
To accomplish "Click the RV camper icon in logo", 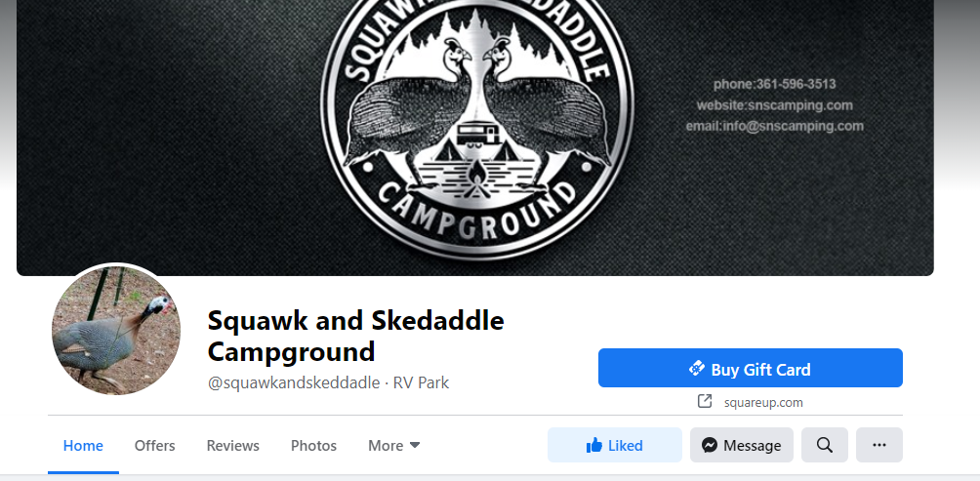I will (478, 134).
